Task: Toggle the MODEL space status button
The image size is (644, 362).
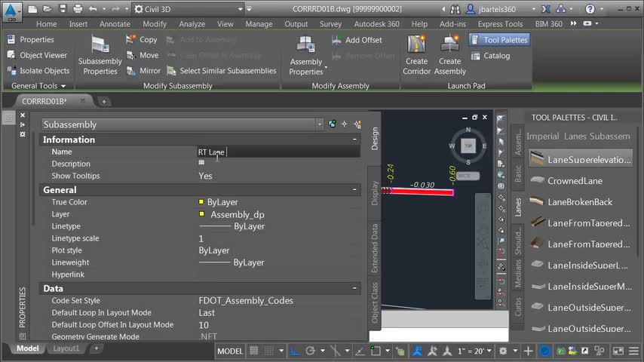Action: (230, 351)
